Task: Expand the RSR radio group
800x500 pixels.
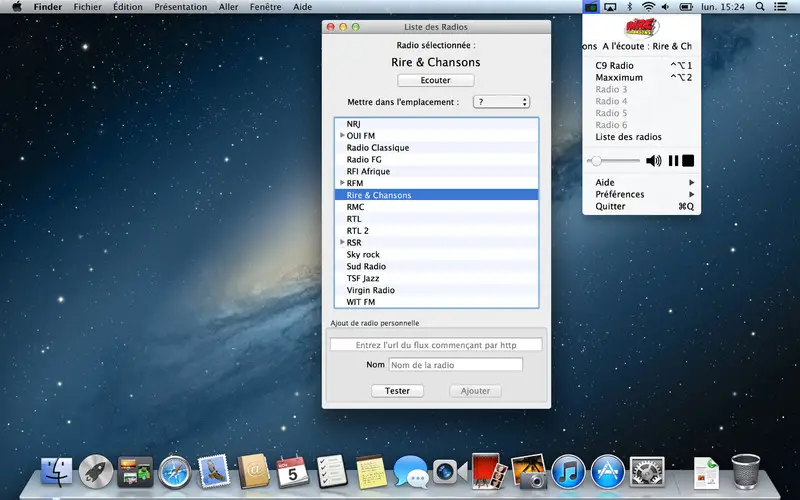Action: click(x=342, y=242)
